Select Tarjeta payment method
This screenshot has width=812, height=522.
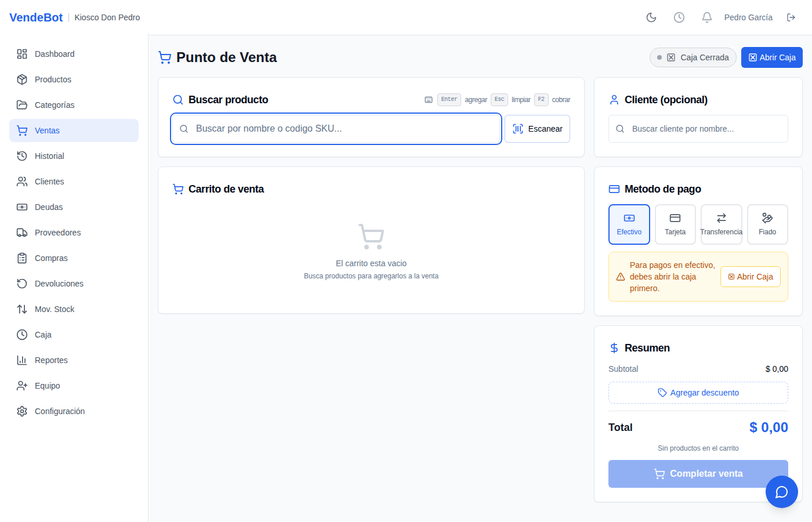click(x=675, y=224)
